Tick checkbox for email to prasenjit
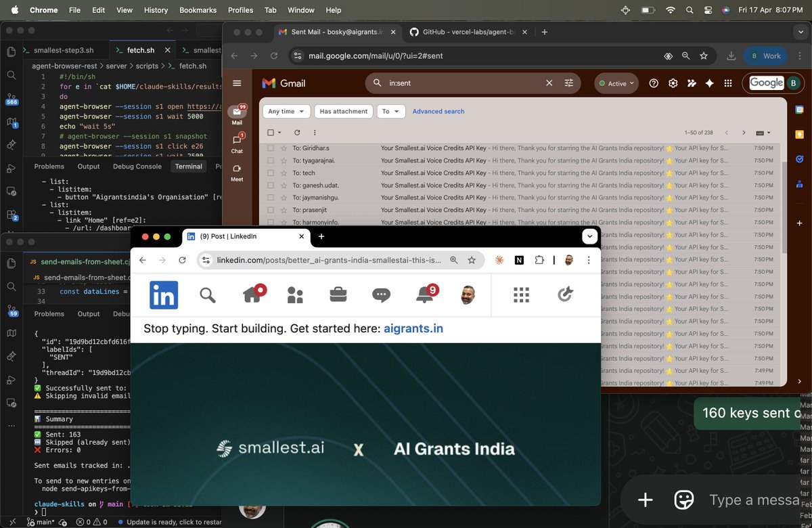This screenshot has width=812, height=528. tap(271, 210)
